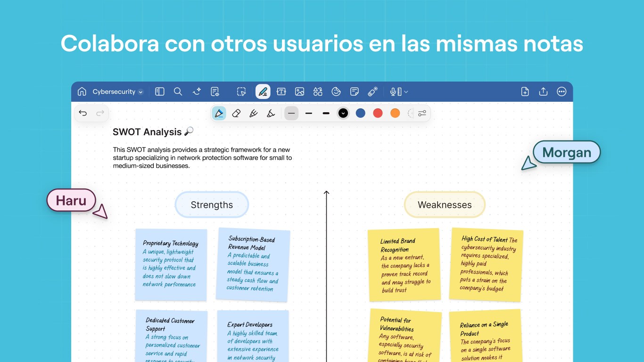Select the Expert Developers sticky note
Viewport: 644px width, 362px height.
[x=253, y=336]
